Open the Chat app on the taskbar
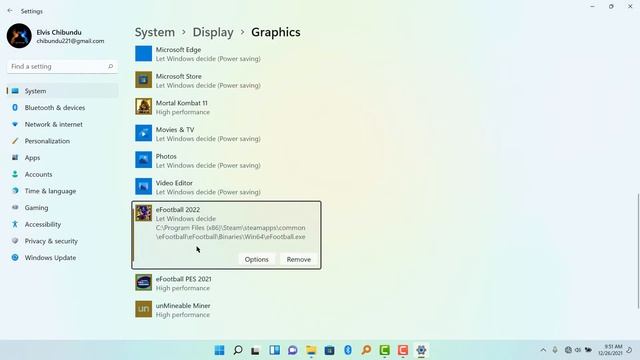 pos(293,350)
